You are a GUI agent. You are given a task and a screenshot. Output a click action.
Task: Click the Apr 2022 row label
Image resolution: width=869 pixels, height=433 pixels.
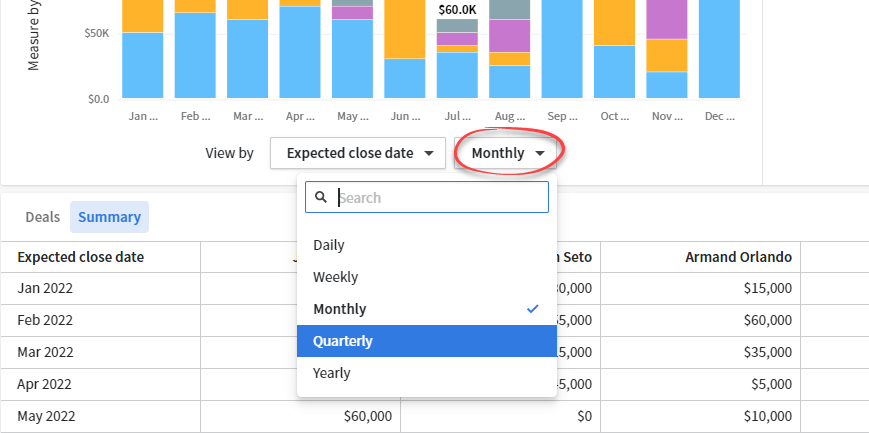point(44,384)
